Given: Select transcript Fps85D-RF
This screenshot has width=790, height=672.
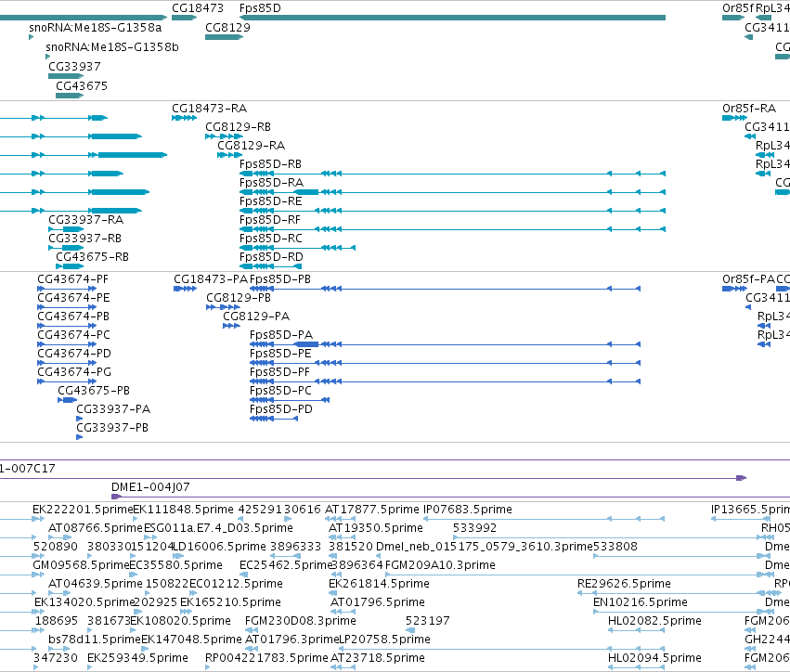Looking at the screenshot, I should [452, 229].
